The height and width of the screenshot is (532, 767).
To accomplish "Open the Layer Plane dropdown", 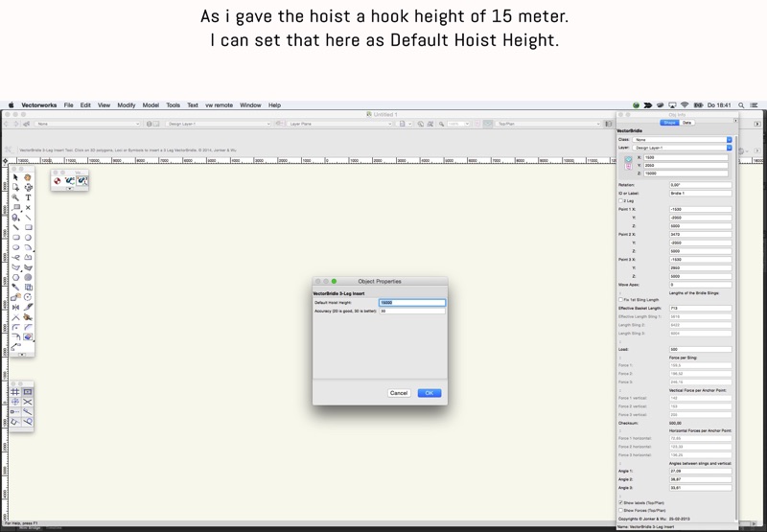I will (340, 124).
